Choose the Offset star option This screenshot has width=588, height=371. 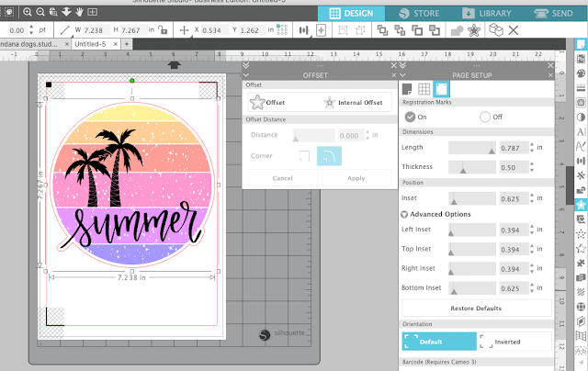267,102
